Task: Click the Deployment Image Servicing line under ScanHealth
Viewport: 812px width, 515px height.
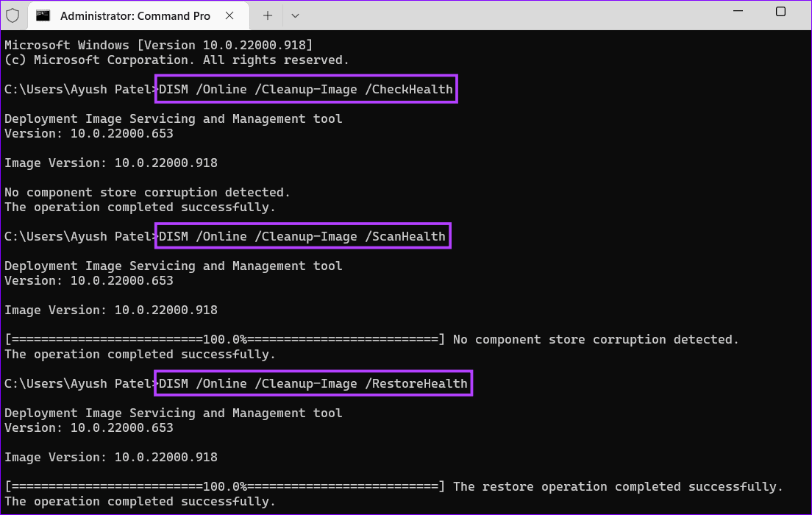Action: (x=173, y=266)
